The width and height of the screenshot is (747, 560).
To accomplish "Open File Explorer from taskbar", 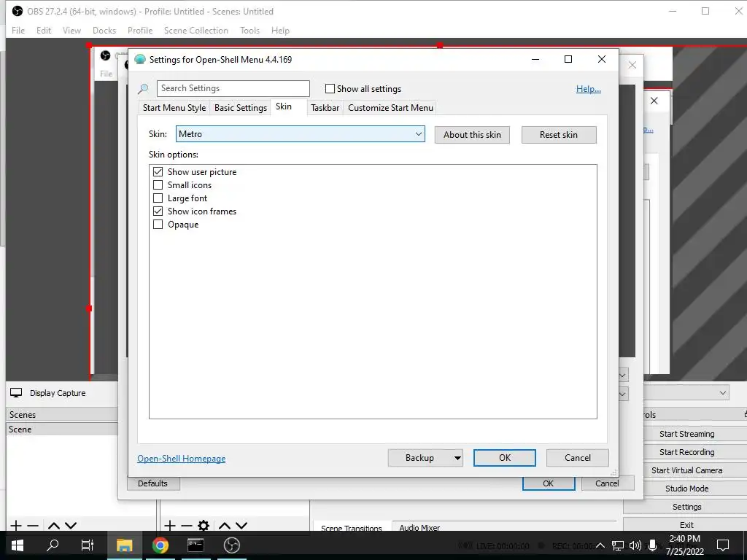I will point(124,545).
